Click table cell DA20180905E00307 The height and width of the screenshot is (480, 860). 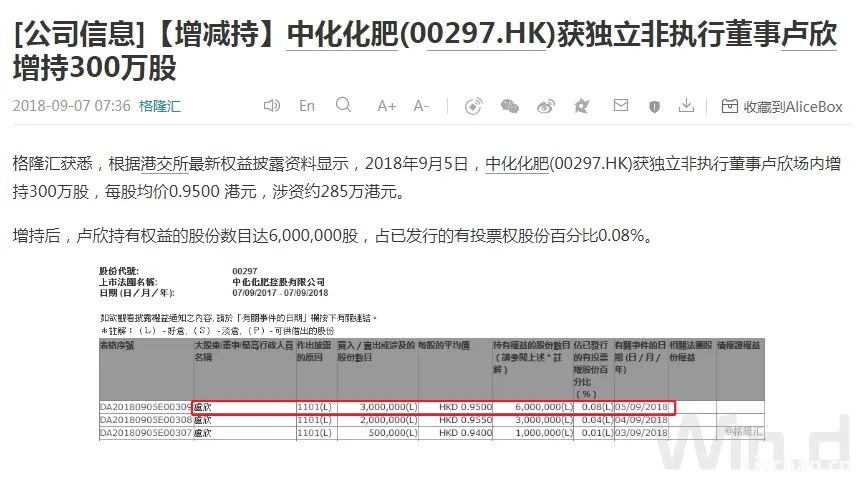pyautogui.click(x=145, y=433)
